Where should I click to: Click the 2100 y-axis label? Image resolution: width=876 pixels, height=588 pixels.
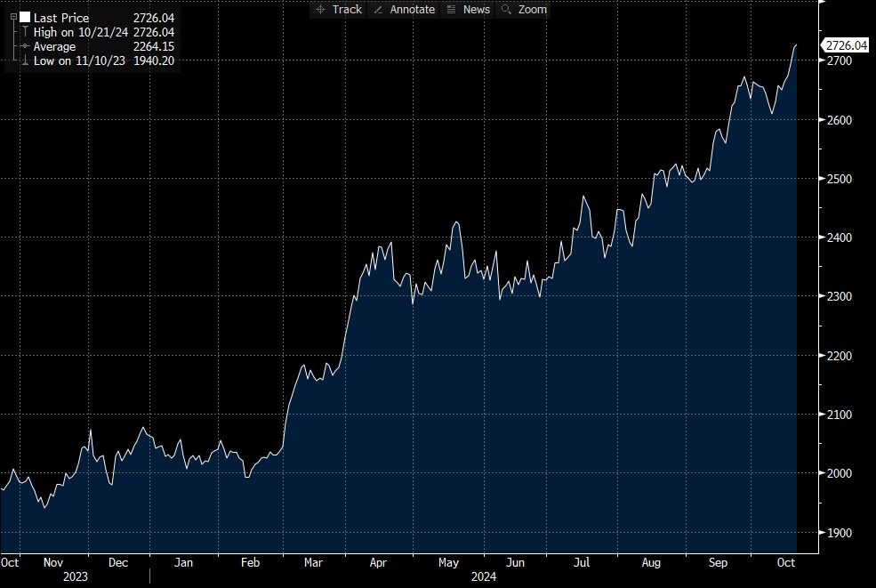click(840, 415)
